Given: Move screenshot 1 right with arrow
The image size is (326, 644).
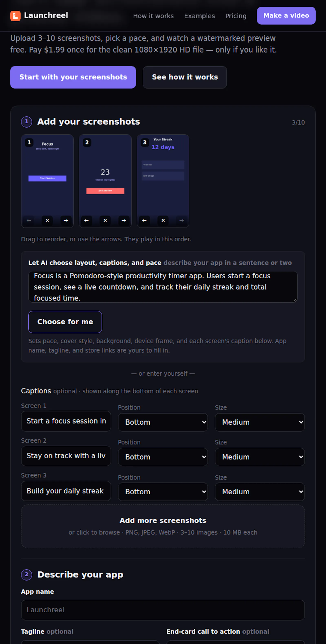Looking at the screenshot, I should click(66, 220).
